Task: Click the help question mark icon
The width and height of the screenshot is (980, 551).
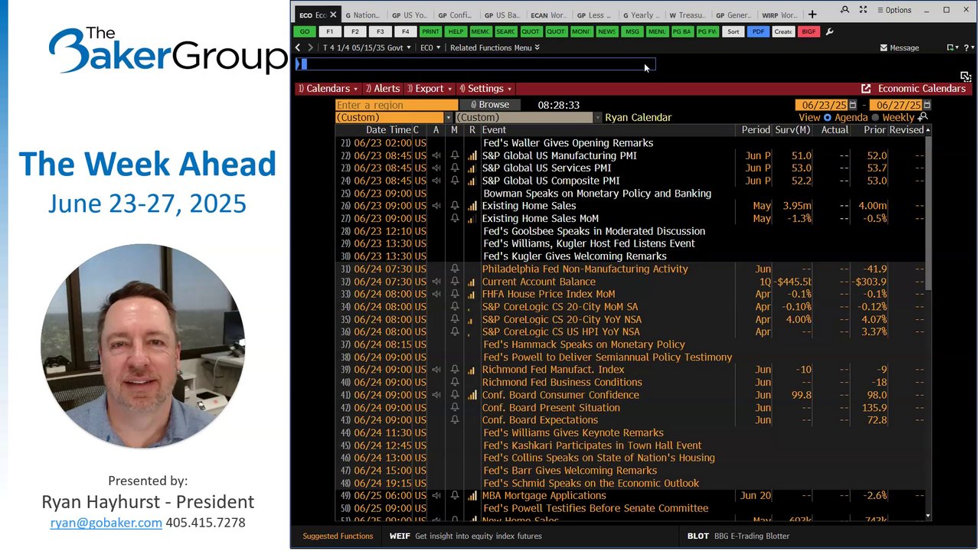Action: [x=968, y=47]
